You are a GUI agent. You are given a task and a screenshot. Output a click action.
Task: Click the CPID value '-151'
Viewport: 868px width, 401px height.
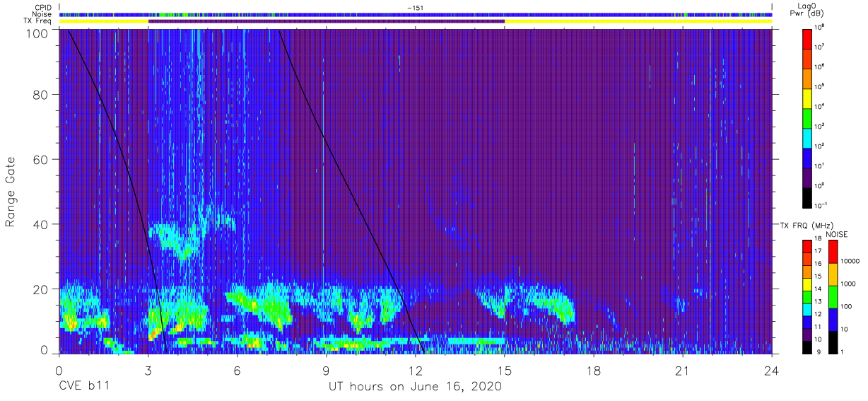click(x=416, y=8)
